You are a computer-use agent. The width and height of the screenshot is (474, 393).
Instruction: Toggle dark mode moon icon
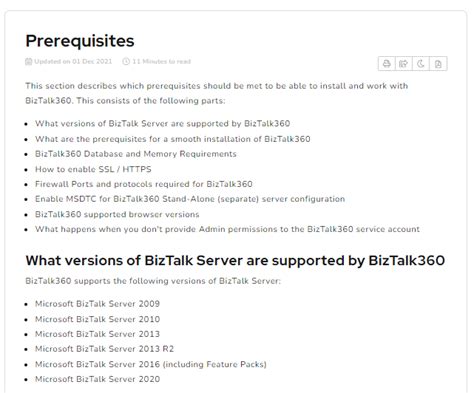click(x=421, y=64)
